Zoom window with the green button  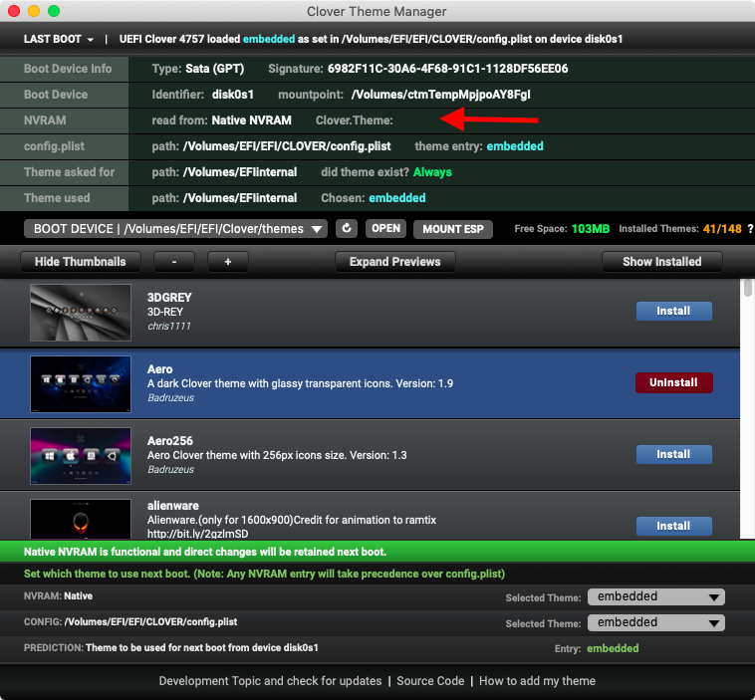click(x=54, y=11)
